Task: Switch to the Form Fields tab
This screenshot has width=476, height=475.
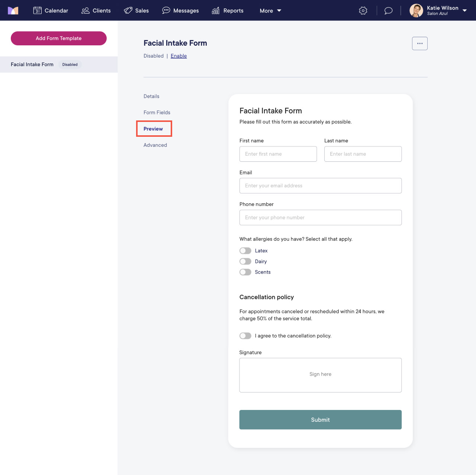Action: [x=157, y=112]
